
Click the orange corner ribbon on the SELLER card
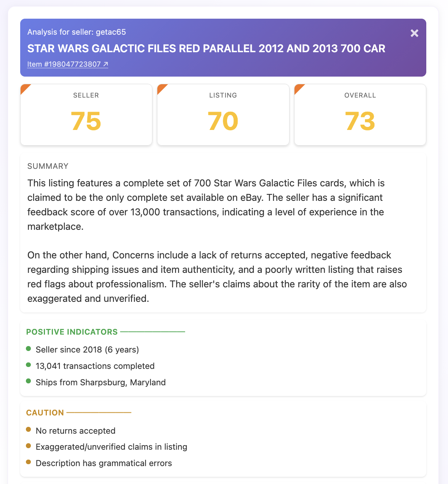(x=25, y=88)
